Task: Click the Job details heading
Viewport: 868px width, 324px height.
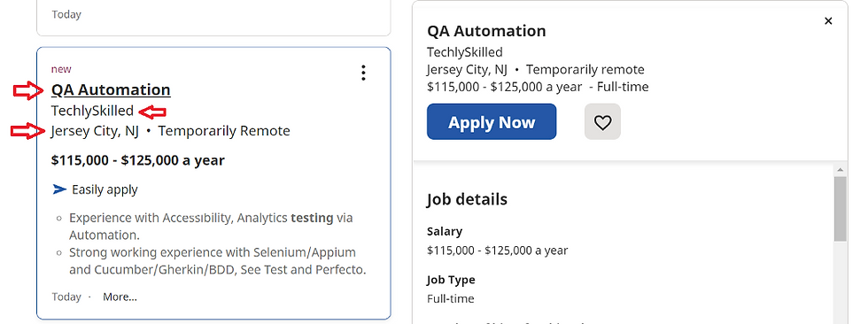Action: pos(467,199)
